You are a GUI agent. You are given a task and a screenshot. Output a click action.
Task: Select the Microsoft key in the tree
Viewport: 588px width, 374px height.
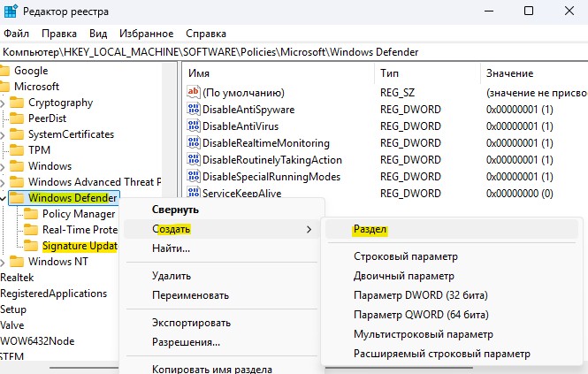click(x=37, y=87)
